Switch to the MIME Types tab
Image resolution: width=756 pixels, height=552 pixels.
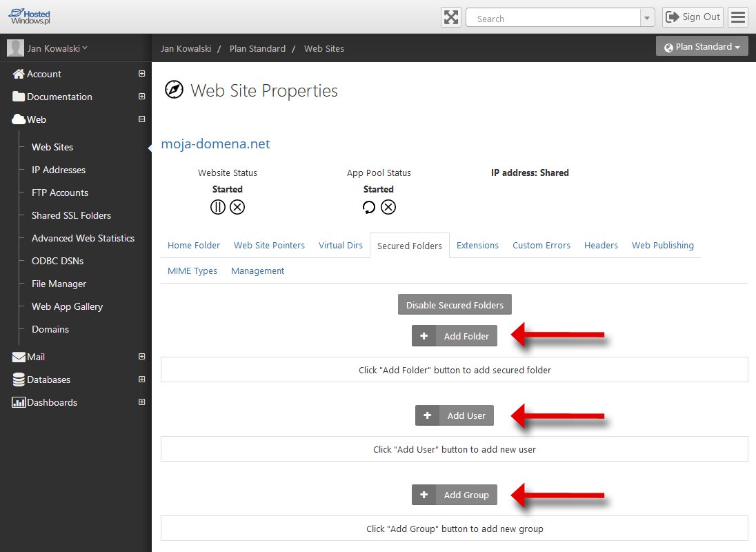(192, 271)
